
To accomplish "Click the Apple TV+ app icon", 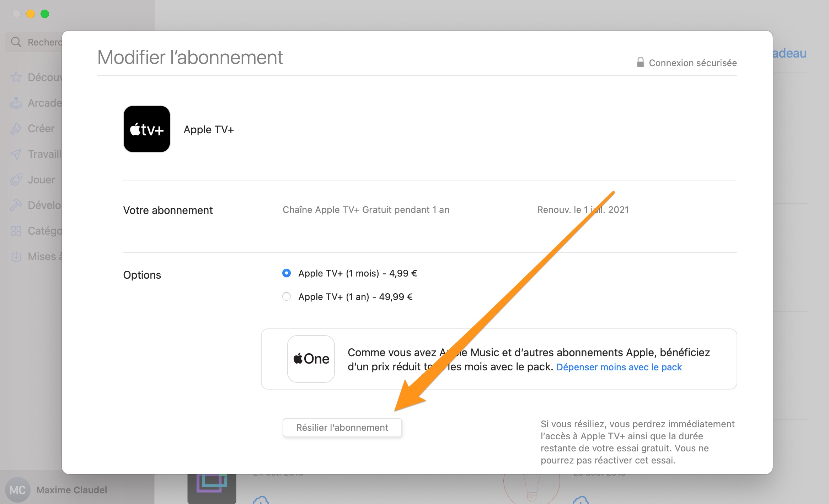I will tap(146, 129).
